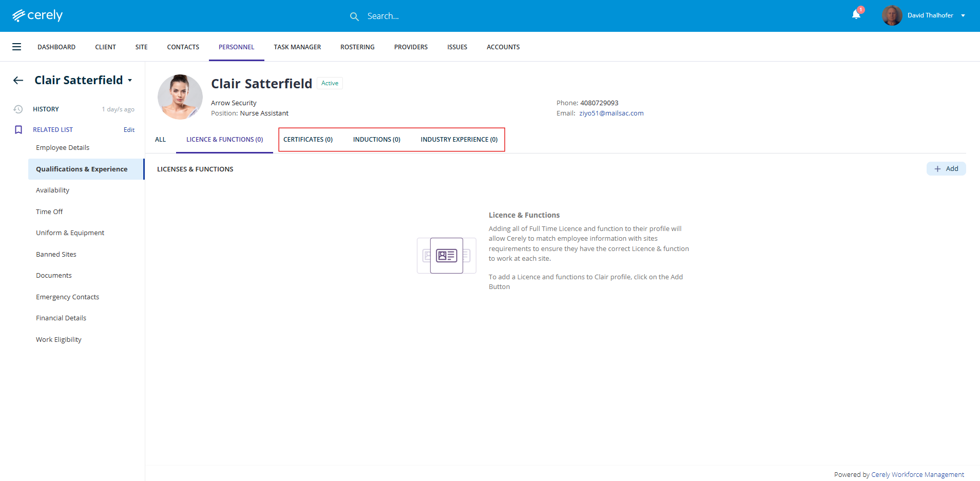Click David Thalhofer's avatar picture
Screen dimensions: 980x481
892,15
